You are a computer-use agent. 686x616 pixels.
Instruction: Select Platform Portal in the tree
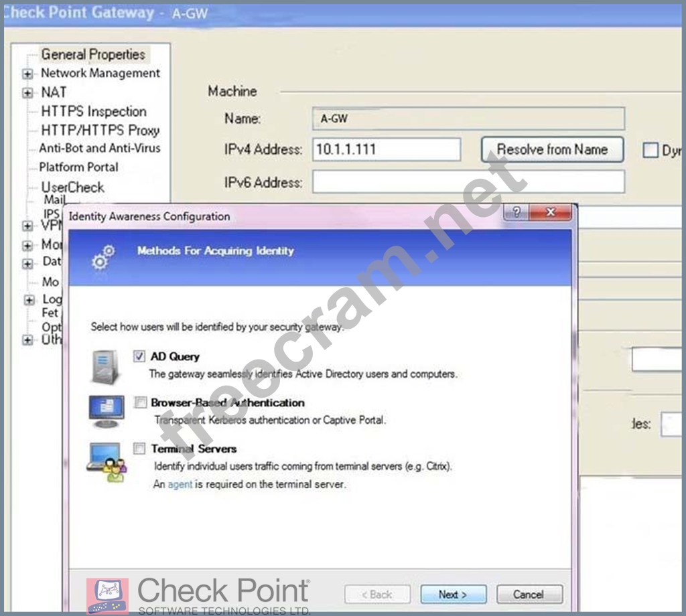click(x=79, y=167)
